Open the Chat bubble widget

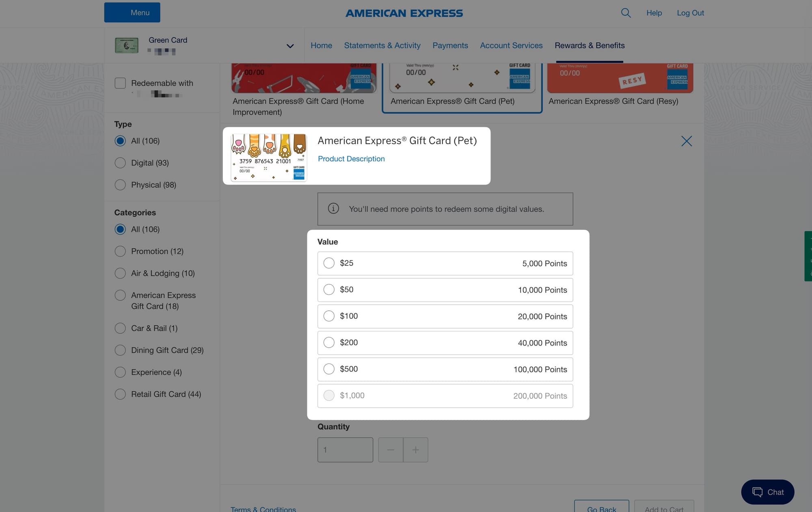tap(767, 492)
